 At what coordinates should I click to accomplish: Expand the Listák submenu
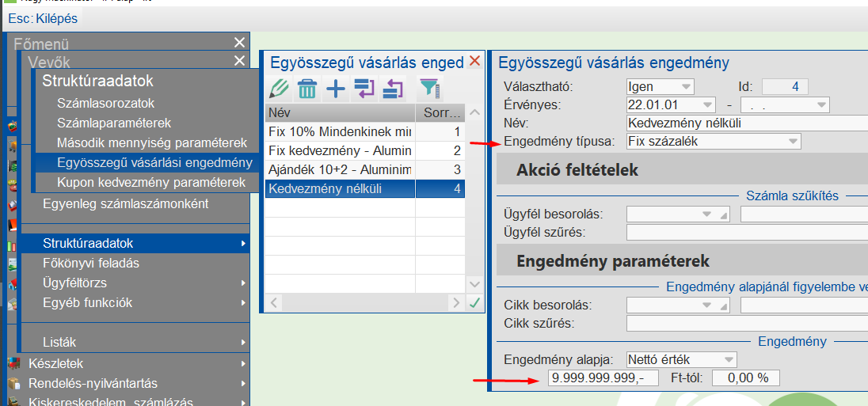click(x=134, y=343)
